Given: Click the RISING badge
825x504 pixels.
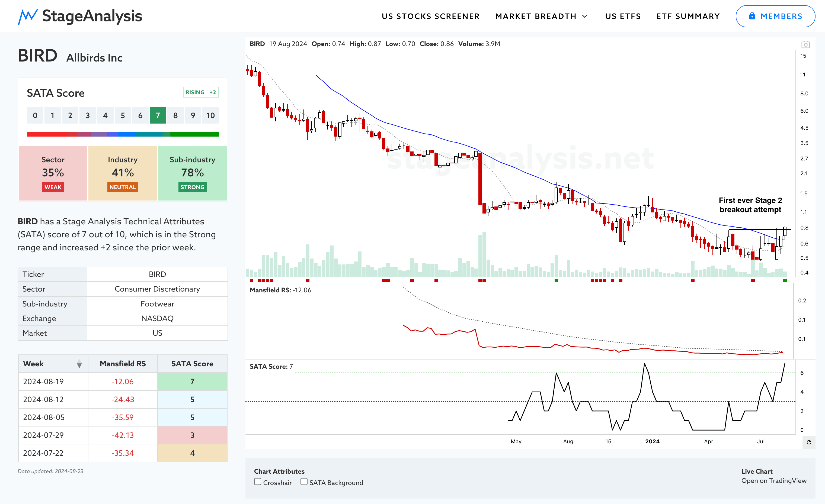Looking at the screenshot, I should pos(195,92).
